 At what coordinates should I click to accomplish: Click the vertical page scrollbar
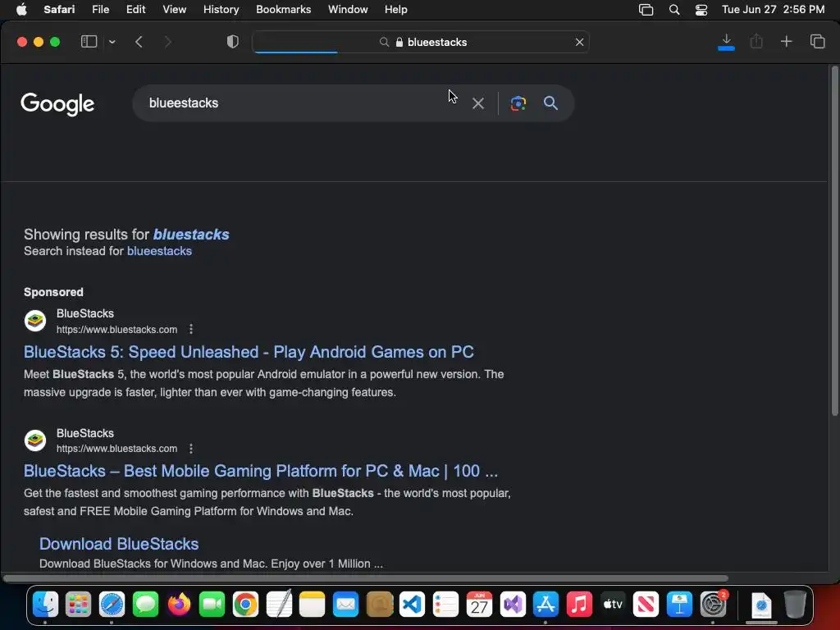[834, 241]
